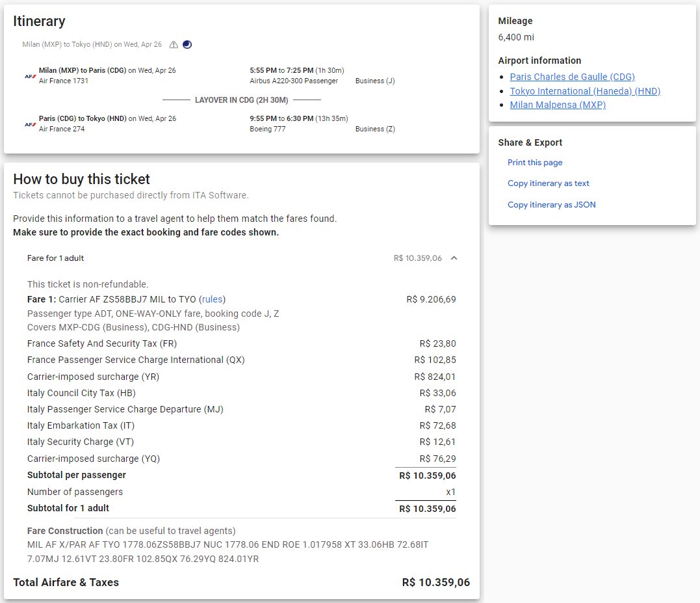The width and height of the screenshot is (700, 603).
Task: Click 'France Passenger Service Charge International (QX)' row
Action: pos(242,360)
